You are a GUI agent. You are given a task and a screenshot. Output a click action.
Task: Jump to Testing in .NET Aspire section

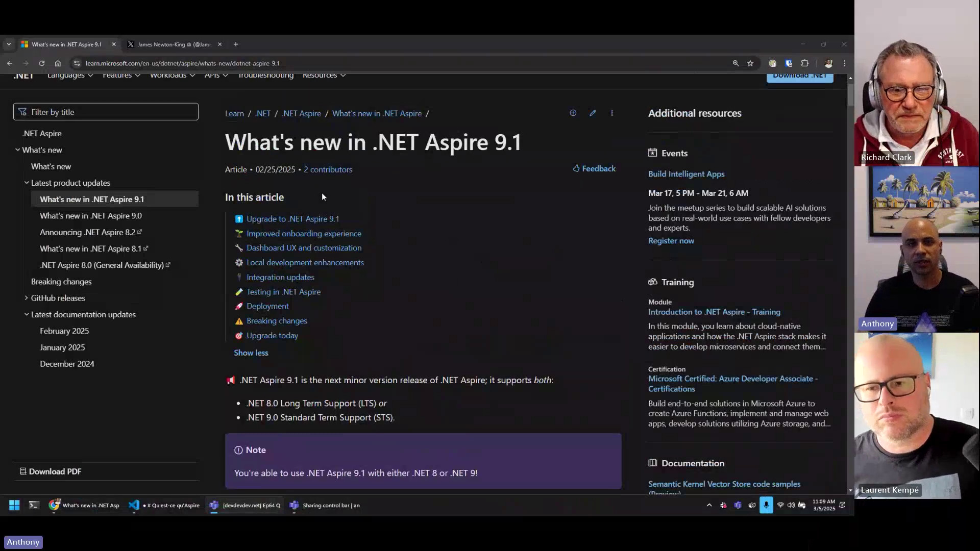[x=283, y=292]
